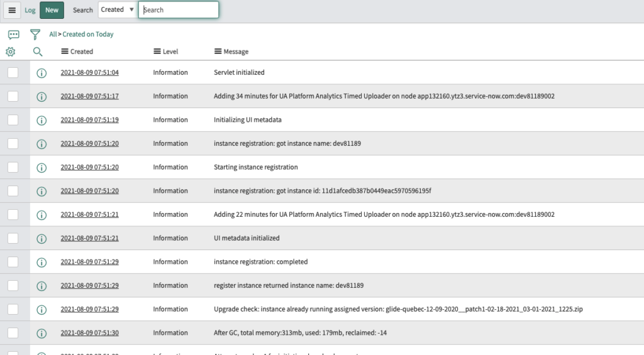The width and height of the screenshot is (644, 355).
Task: Click the Initializing UI metadata message
Action: tap(248, 120)
